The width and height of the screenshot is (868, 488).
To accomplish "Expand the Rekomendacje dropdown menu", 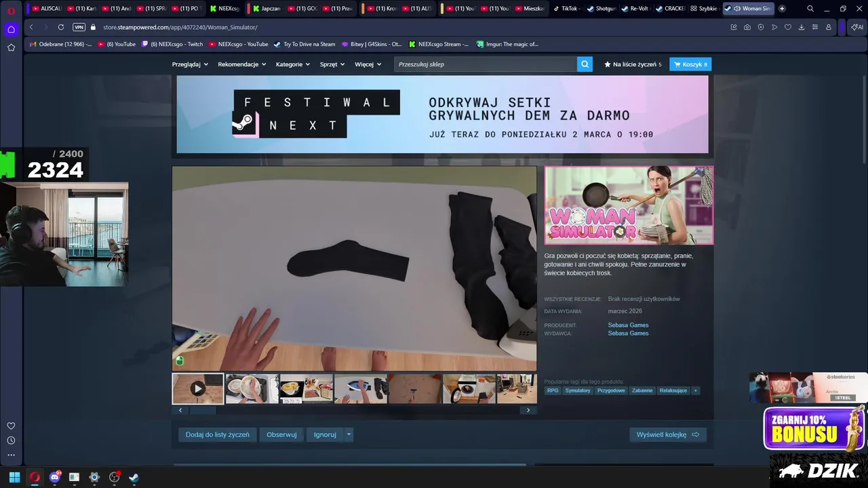I will pos(241,64).
